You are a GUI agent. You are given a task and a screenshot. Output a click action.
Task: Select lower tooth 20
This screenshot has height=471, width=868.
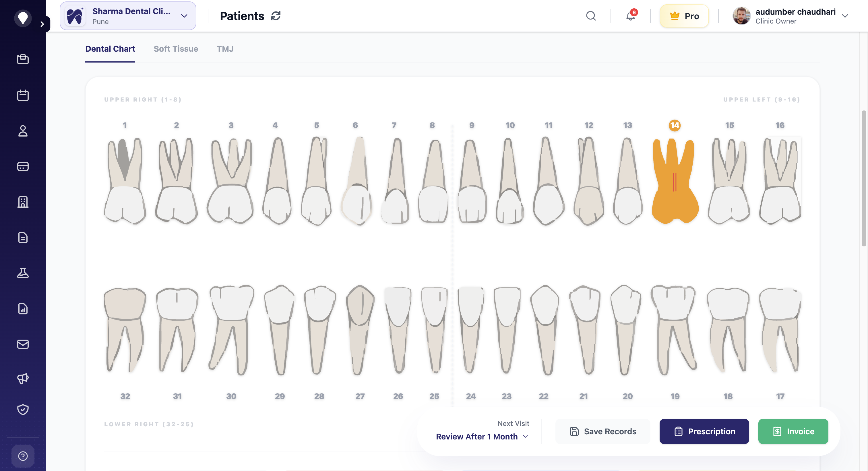(x=626, y=330)
